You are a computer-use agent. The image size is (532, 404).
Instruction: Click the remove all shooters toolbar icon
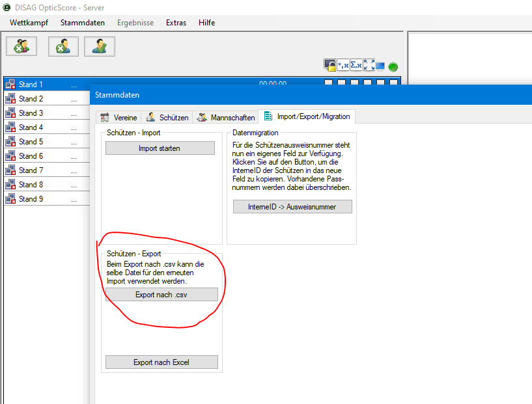coord(21,46)
